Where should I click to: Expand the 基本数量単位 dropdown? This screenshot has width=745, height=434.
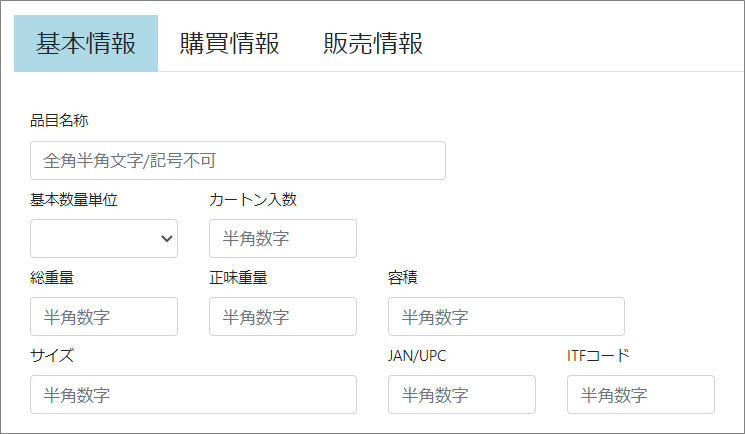coord(104,238)
